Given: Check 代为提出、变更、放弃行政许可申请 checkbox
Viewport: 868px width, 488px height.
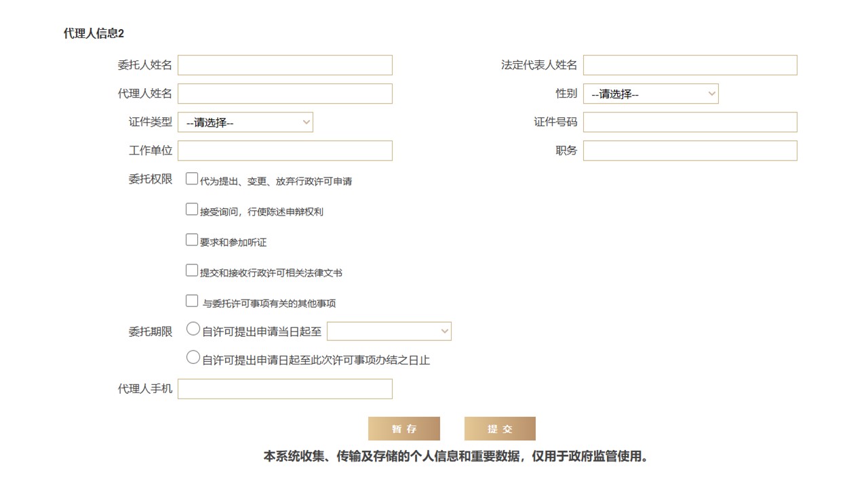Looking at the screenshot, I should pos(192,180).
